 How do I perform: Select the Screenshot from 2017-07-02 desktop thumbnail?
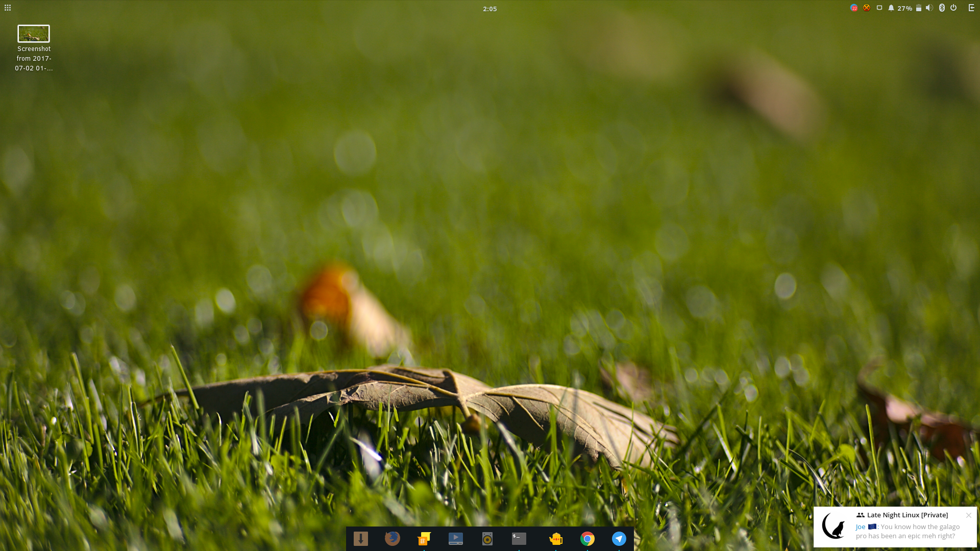point(34,34)
